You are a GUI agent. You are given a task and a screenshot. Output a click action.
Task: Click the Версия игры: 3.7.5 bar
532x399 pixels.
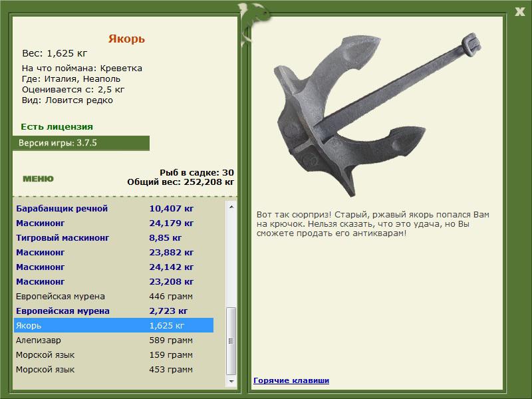[x=81, y=143]
